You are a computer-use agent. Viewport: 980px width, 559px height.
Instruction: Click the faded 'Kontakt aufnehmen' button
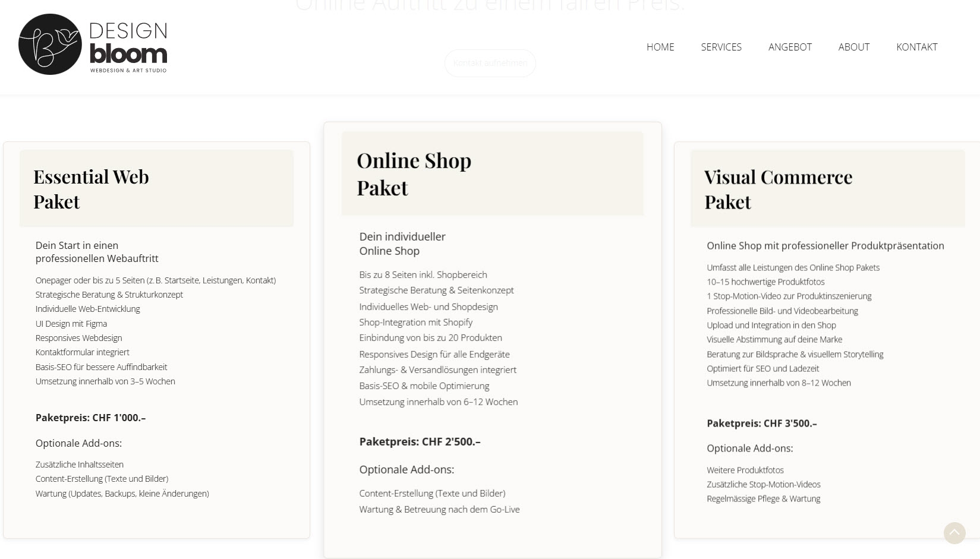tap(490, 63)
